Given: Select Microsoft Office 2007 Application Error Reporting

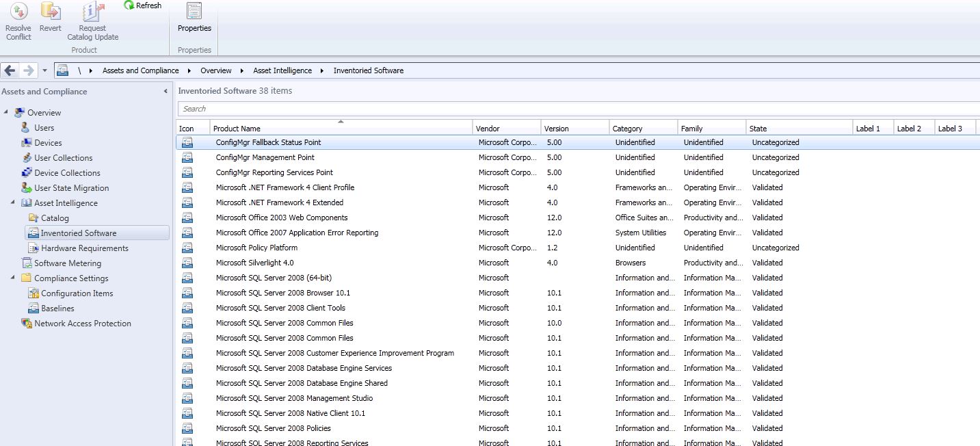Looking at the screenshot, I should (x=578, y=233).
